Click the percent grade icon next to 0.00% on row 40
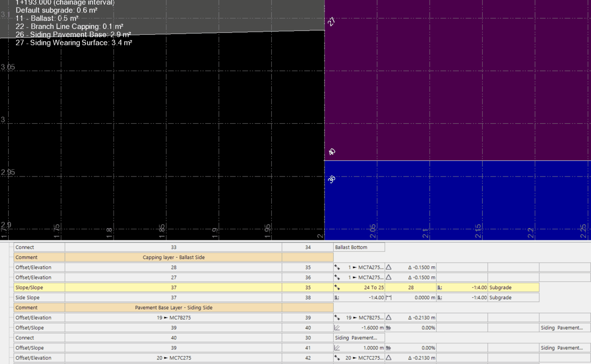The image size is (591, 364). pos(388,327)
